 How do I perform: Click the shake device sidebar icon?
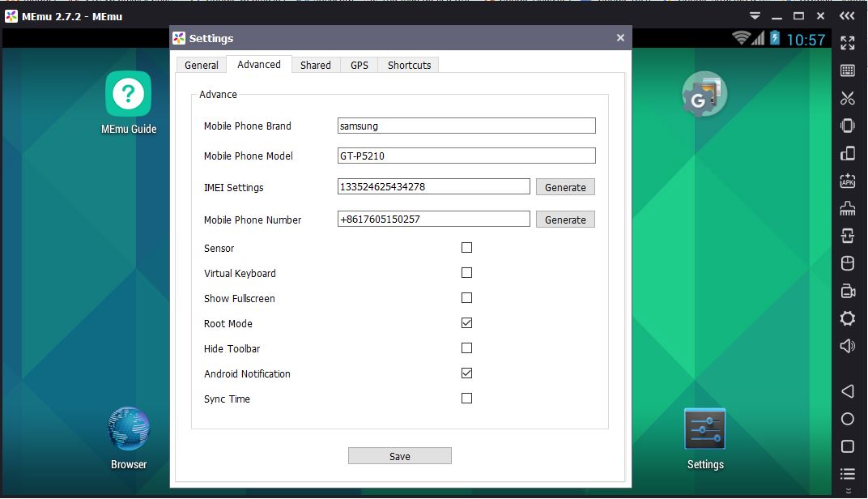click(x=847, y=126)
